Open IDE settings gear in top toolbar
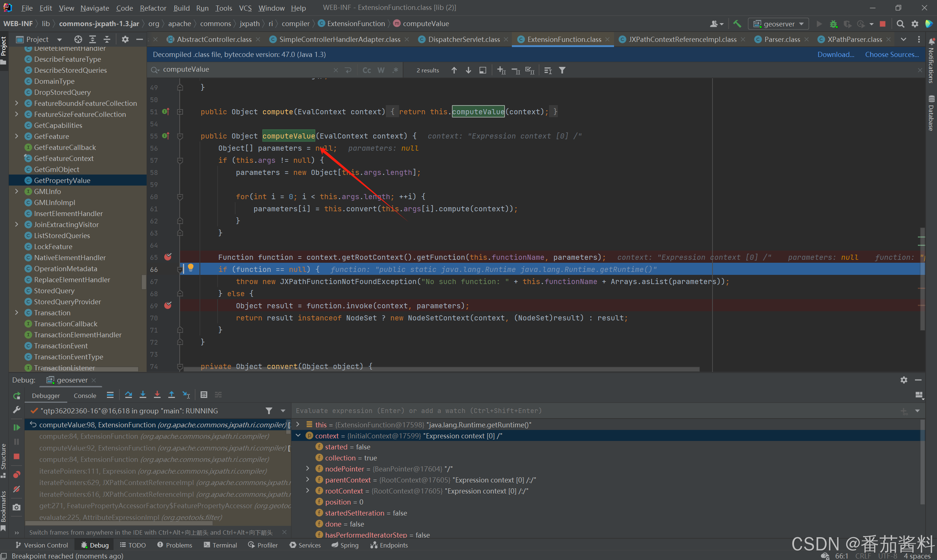This screenshot has width=937, height=560. pos(915,24)
